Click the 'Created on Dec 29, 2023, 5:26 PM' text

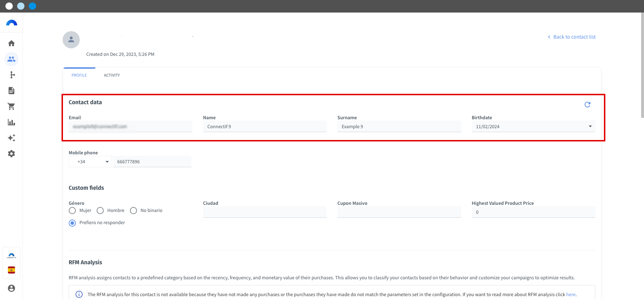point(120,54)
